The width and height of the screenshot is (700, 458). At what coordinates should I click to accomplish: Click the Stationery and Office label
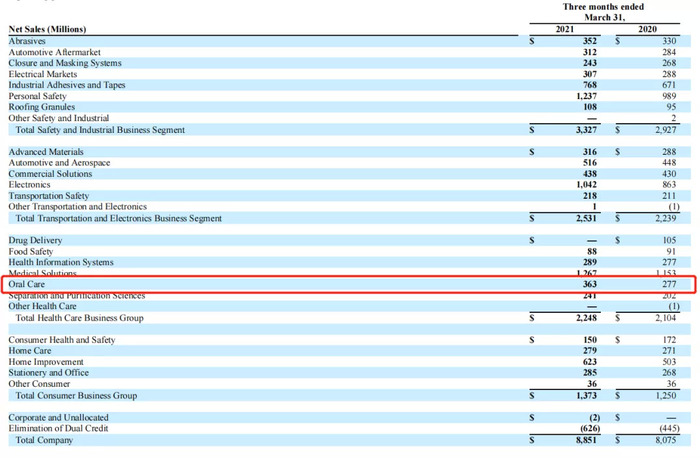49,372
